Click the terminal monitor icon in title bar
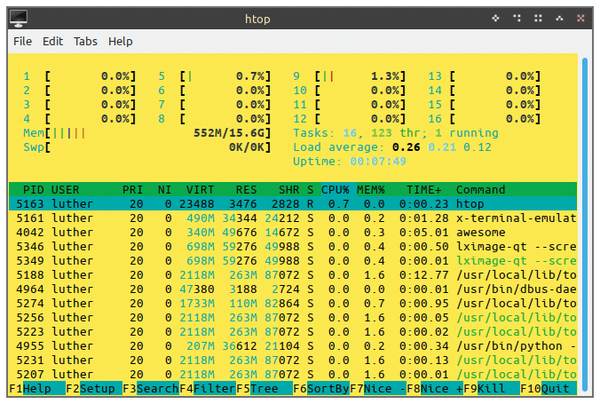The width and height of the screenshot is (600, 404). [x=18, y=18]
